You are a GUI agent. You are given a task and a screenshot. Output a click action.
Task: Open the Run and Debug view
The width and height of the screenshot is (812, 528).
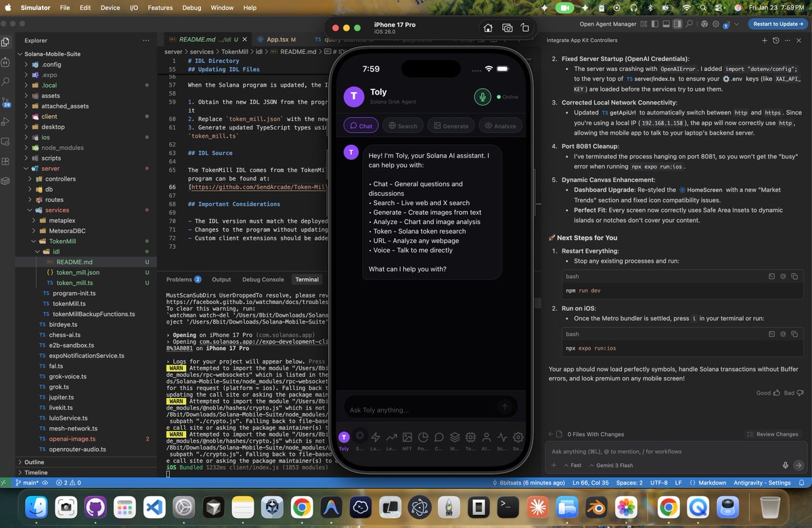pos(6,122)
